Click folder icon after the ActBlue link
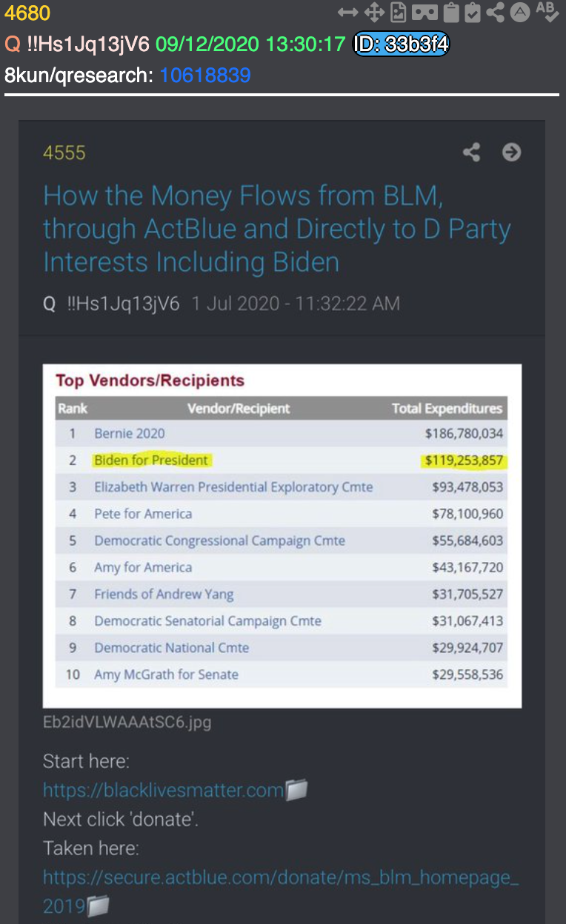 click(99, 905)
